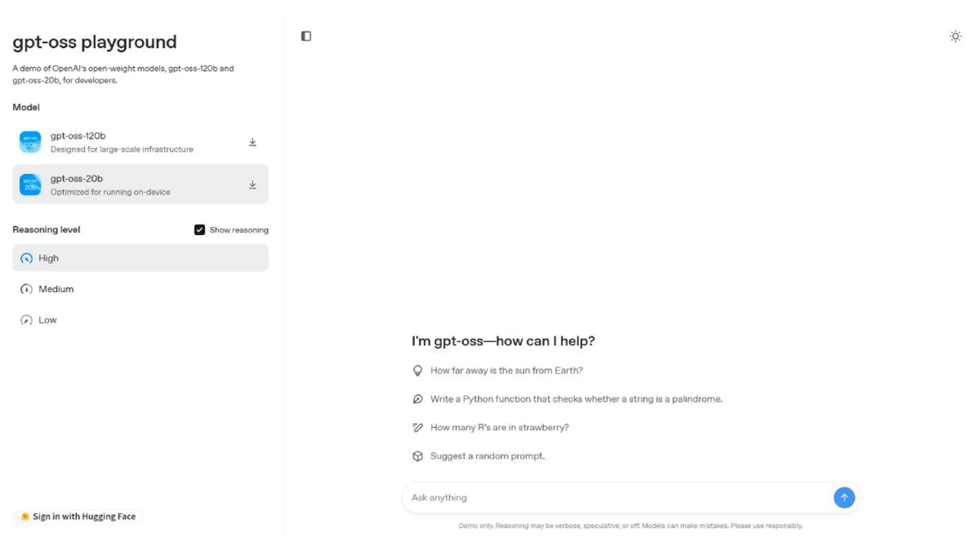980x551 pixels.
Task: Click the lightbulb icon beside sun question
Action: (418, 371)
